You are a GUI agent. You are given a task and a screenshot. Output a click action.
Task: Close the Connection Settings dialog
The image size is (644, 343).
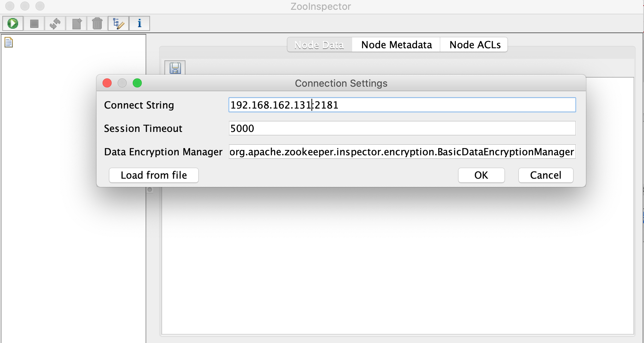click(x=107, y=83)
